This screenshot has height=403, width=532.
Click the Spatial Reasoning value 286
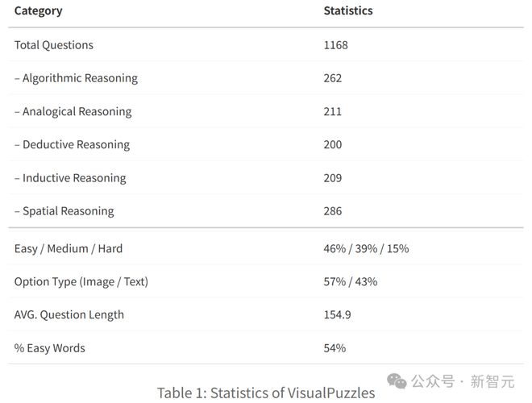(333, 211)
